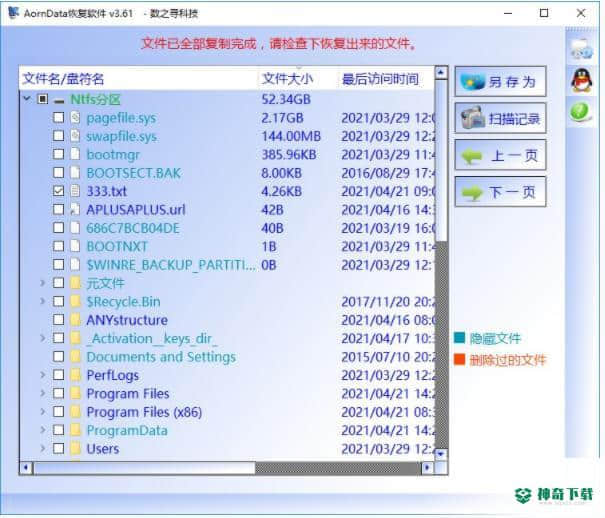Toggle the Ntfs分区 partition checkbox
605x518 pixels.
(x=42, y=99)
